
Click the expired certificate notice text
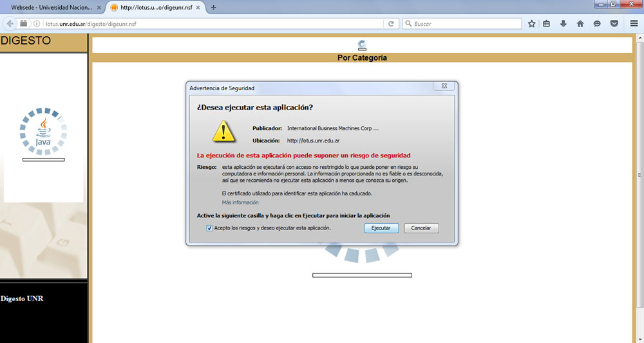coord(297,193)
